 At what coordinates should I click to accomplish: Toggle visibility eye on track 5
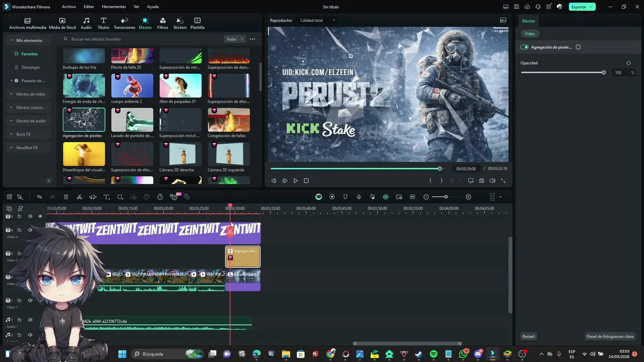tap(40, 216)
